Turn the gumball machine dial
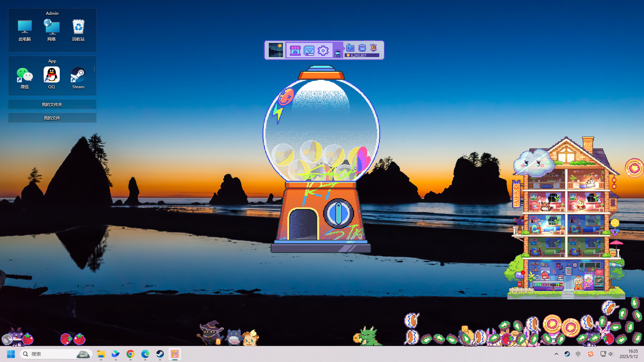644x362 pixels. [338, 214]
